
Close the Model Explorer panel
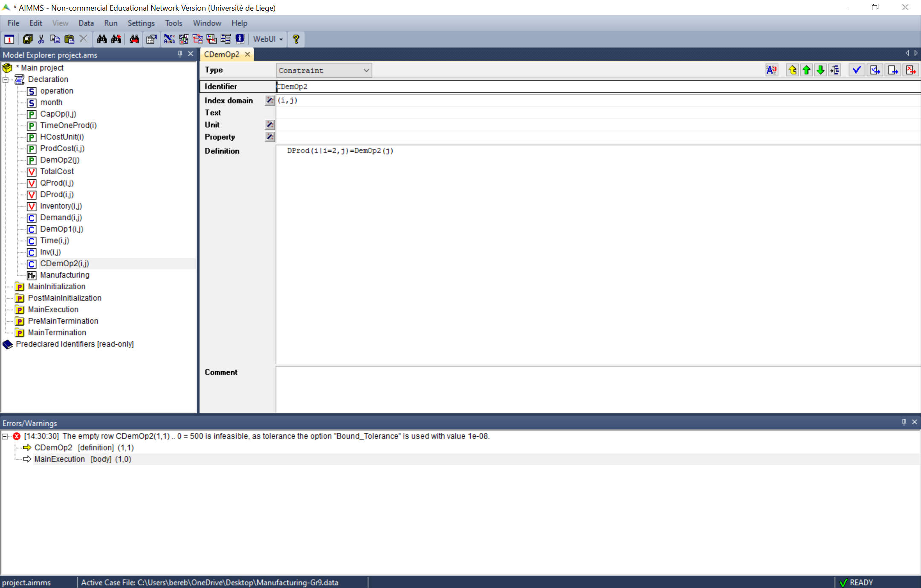tap(191, 54)
